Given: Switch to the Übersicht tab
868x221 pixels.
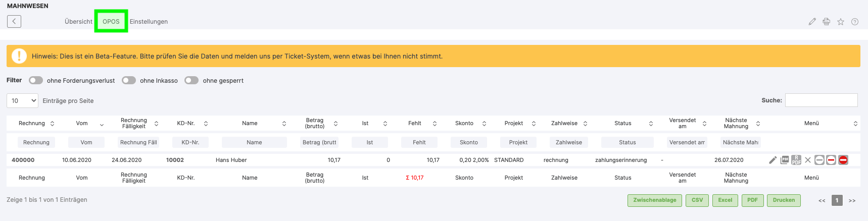Looking at the screenshot, I should [x=78, y=22].
